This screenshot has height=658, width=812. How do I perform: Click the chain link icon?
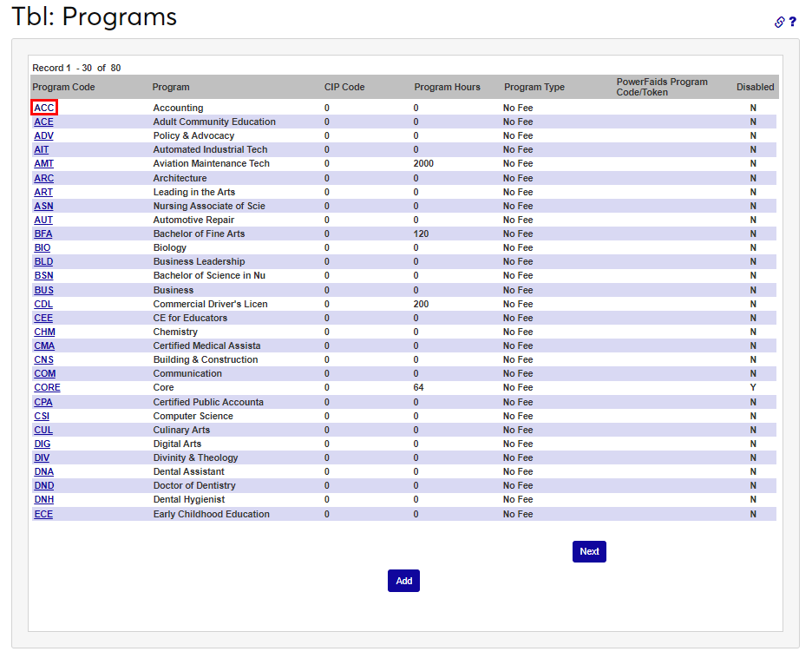click(780, 22)
